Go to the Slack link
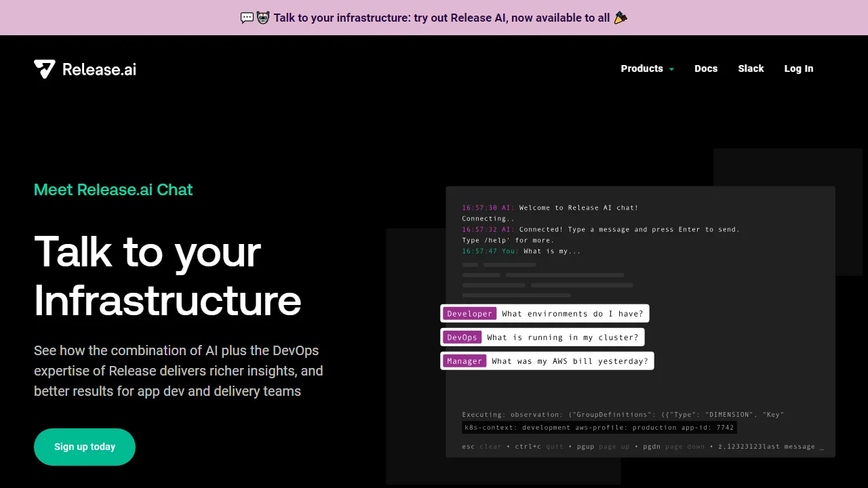Screen dimensions: 868x488 pyautogui.click(x=751, y=68)
